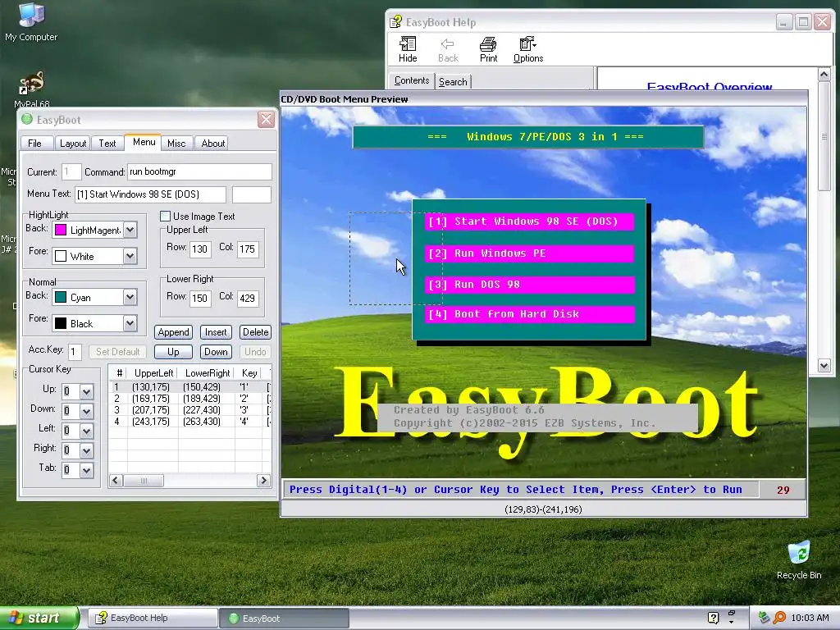Viewport: 840px width, 630px height.
Task: Open Normal Fore color dropdown
Action: 130,323
